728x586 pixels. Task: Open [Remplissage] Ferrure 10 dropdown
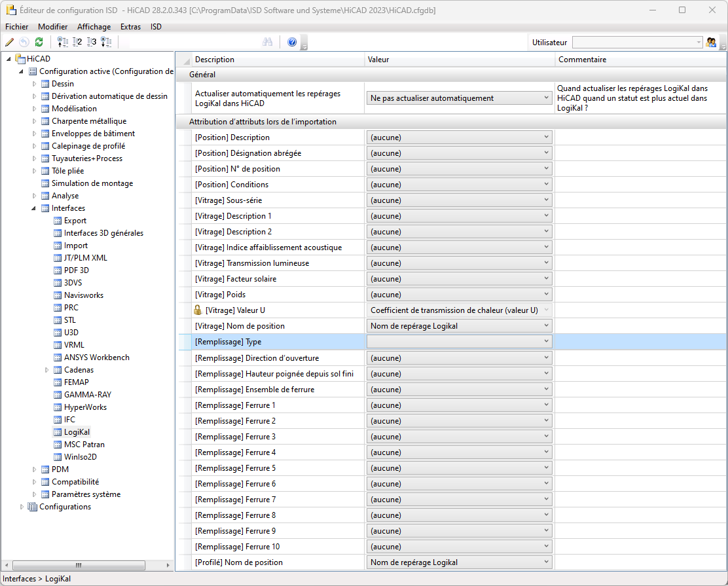click(x=459, y=547)
